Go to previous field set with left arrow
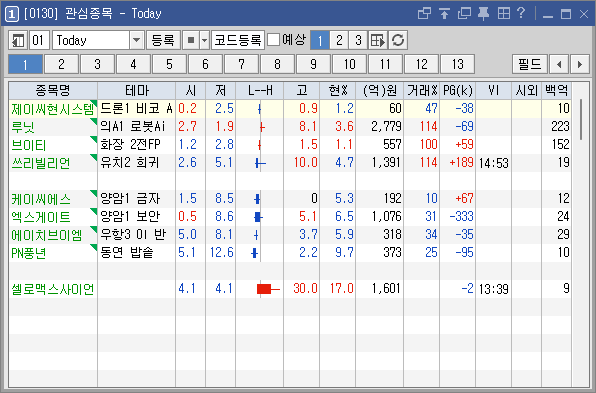This screenshot has height=393, width=596. click(559, 64)
